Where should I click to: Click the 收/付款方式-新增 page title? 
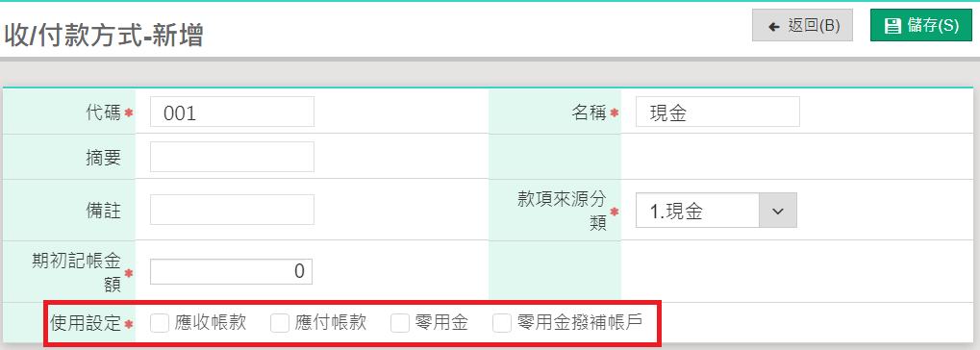(104, 36)
